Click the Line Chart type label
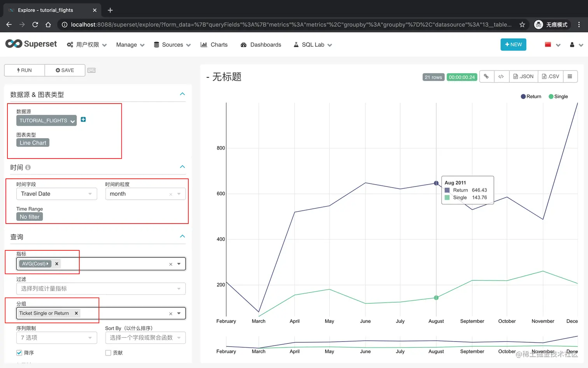 tap(33, 143)
